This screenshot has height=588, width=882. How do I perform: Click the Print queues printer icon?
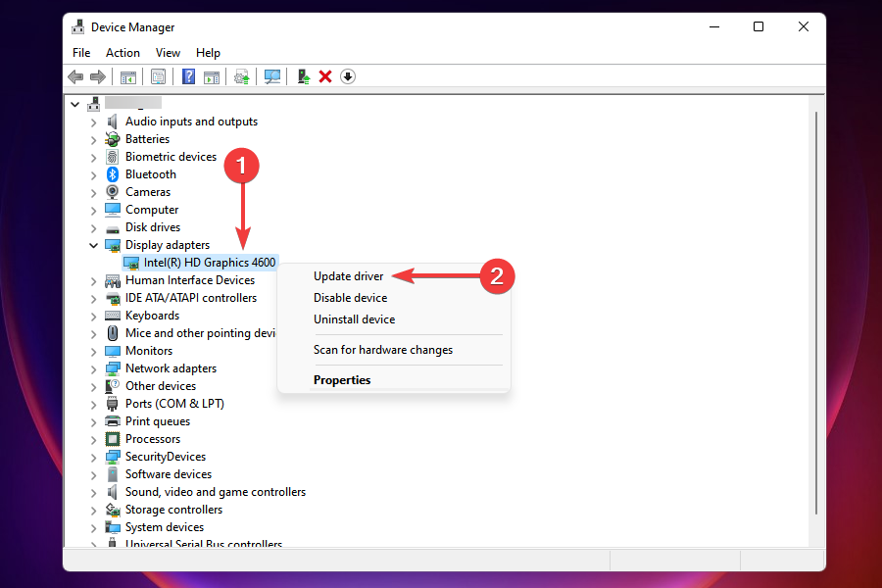113,421
